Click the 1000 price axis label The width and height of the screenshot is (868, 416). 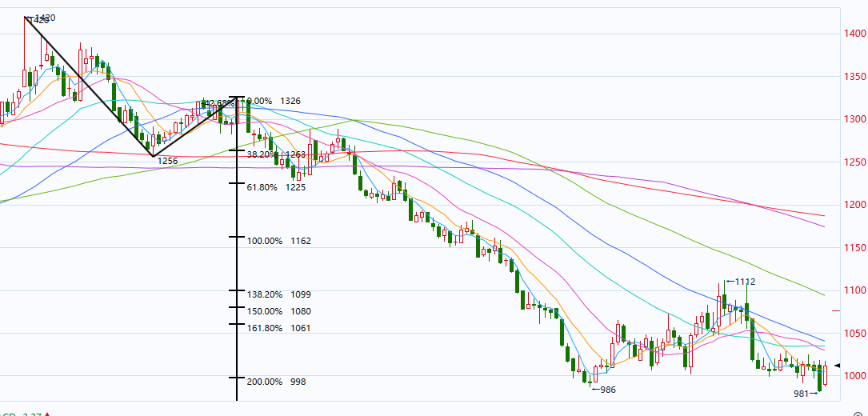tap(854, 376)
